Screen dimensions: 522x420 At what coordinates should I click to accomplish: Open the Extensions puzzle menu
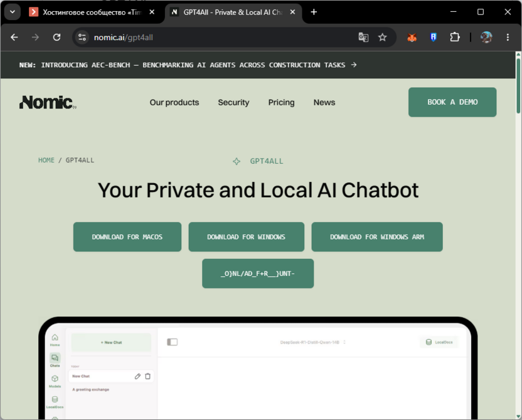pyautogui.click(x=455, y=37)
